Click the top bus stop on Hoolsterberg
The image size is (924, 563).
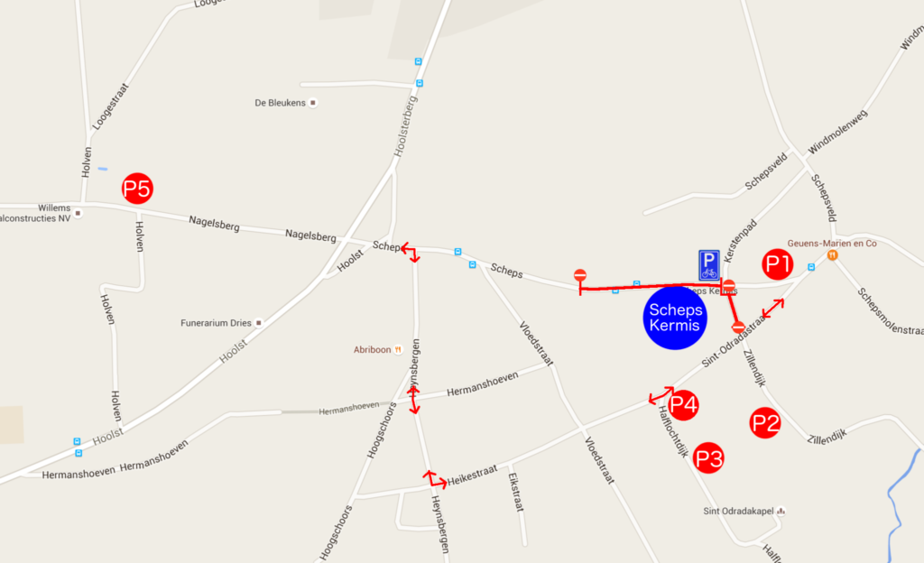(x=418, y=61)
